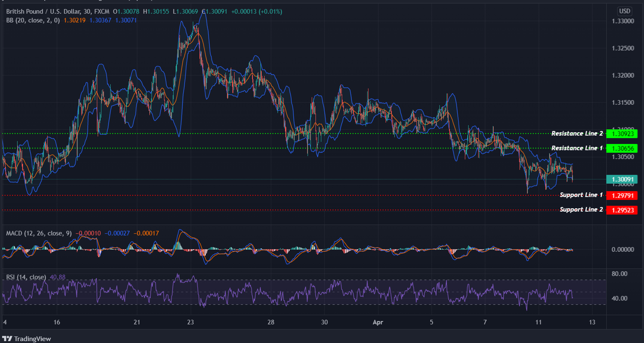Click the RSI value 40.88 readout

(58, 277)
